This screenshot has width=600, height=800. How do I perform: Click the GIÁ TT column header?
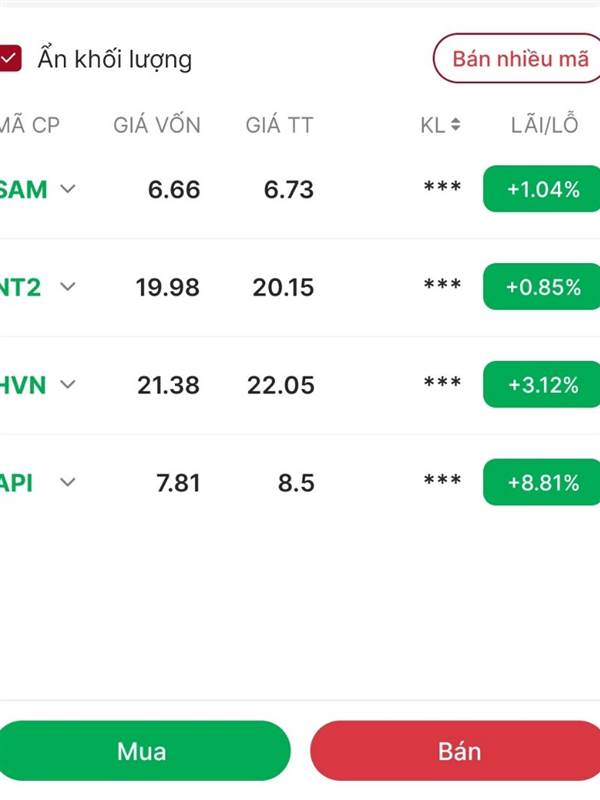(279, 125)
